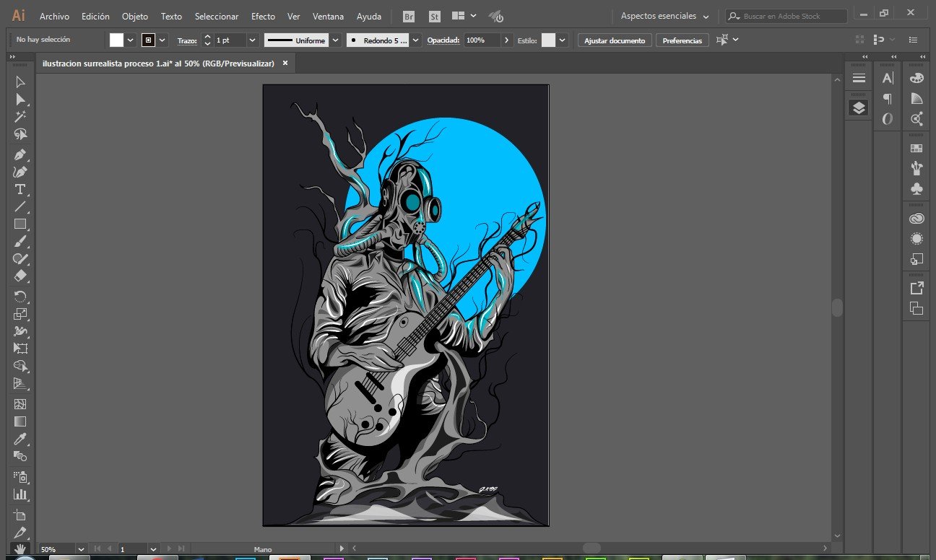Select the Curvature tool

point(20,172)
